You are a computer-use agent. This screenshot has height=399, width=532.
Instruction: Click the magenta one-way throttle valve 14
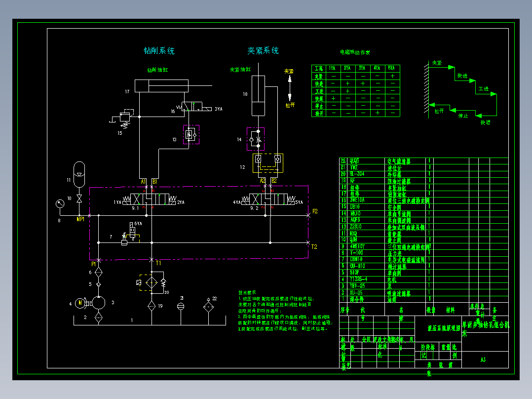click(x=256, y=139)
